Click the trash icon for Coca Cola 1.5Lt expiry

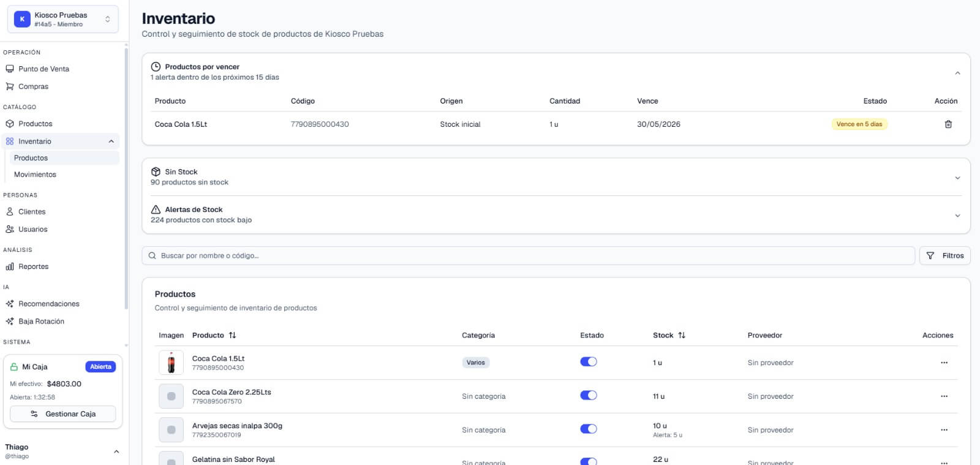(x=948, y=124)
